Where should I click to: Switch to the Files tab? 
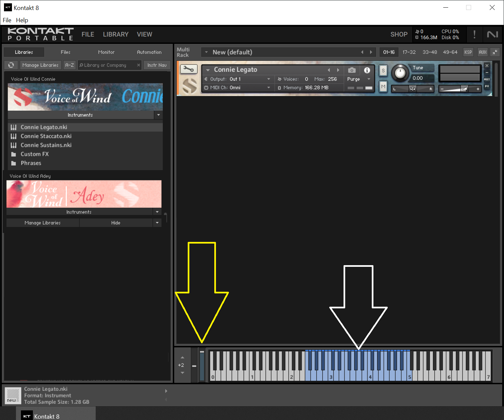point(65,52)
